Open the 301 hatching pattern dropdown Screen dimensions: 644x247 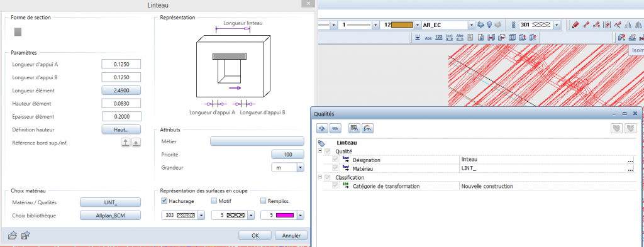(x=557, y=25)
